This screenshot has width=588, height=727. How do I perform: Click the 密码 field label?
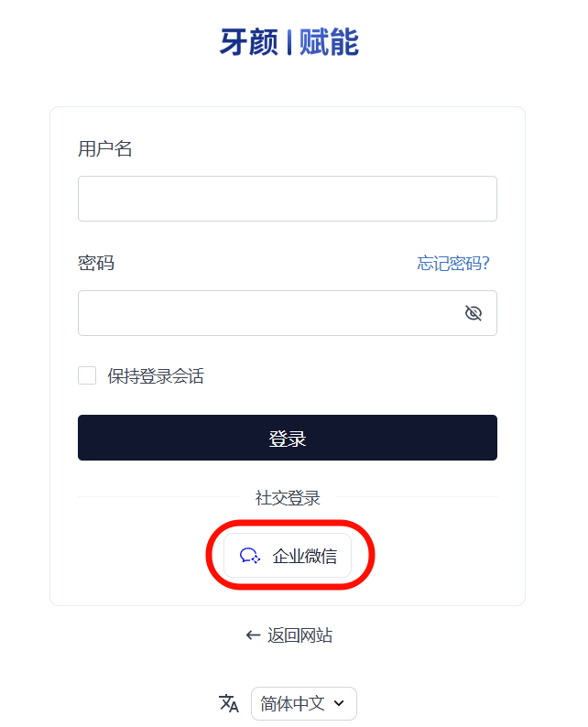point(96,264)
